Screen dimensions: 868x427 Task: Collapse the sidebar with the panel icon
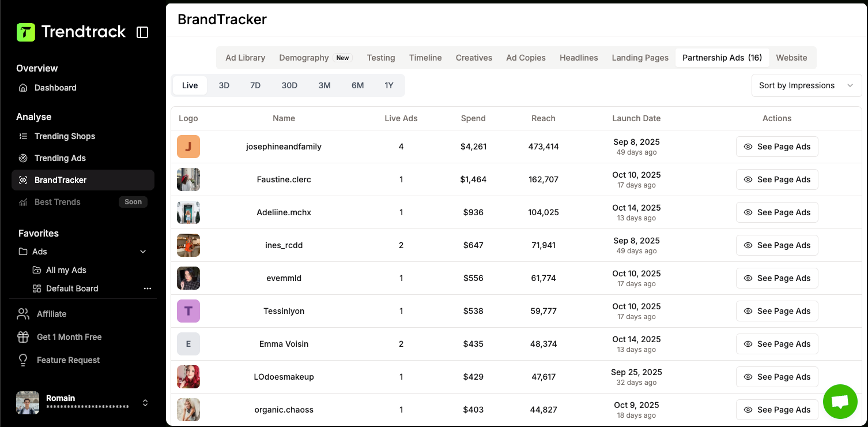click(x=142, y=32)
